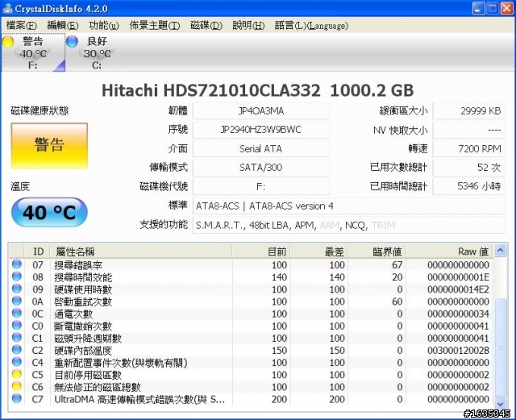Click the blue status orb for drive C:
The width and height of the screenshot is (516, 420).
(x=72, y=41)
